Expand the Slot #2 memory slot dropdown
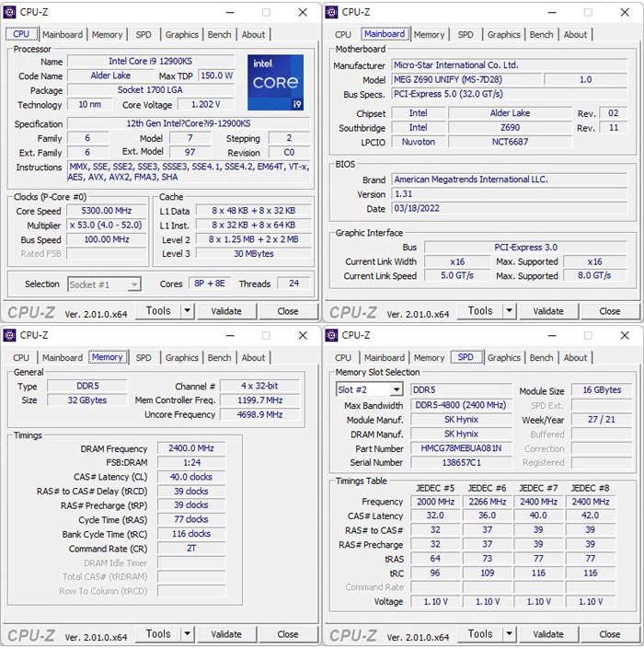Image resolution: width=644 pixels, height=649 pixels. (x=397, y=389)
